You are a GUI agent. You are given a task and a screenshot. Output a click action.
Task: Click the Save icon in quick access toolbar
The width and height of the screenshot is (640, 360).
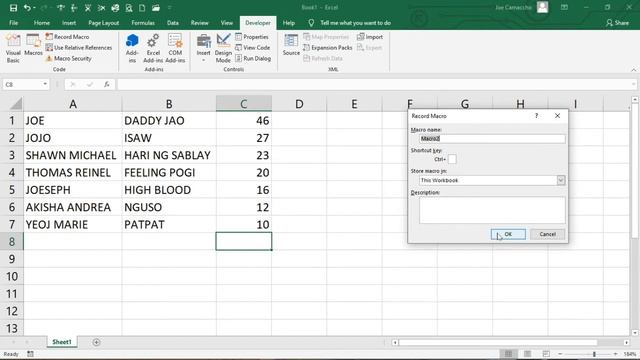pyautogui.click(x=13, y=8)
